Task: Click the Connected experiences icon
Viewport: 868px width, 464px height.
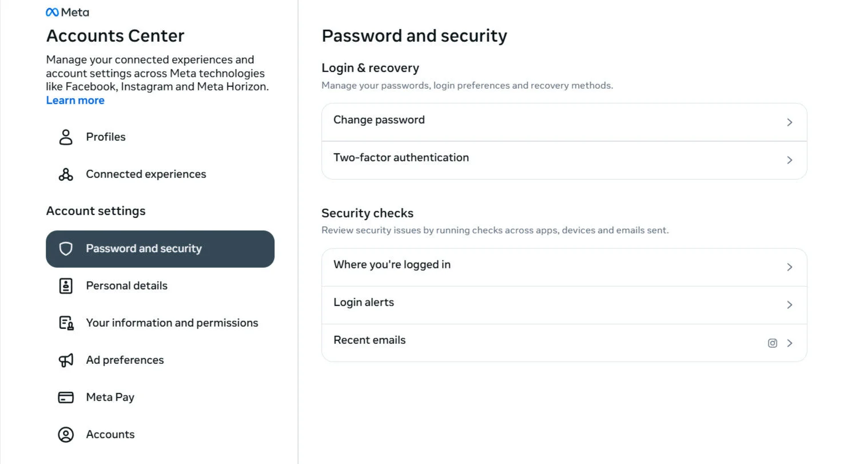Action: (65, 174)
